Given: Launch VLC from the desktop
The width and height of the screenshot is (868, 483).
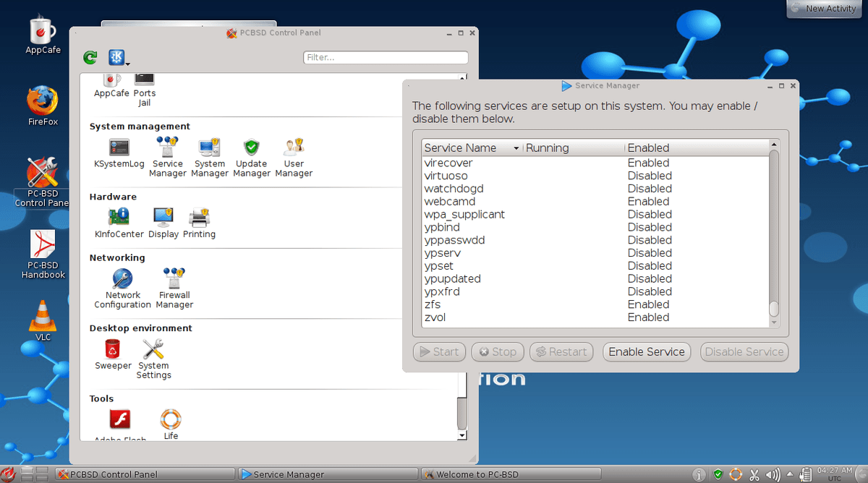Looking at the screenshot, I should pyautogui.click(x=43, y=320).
